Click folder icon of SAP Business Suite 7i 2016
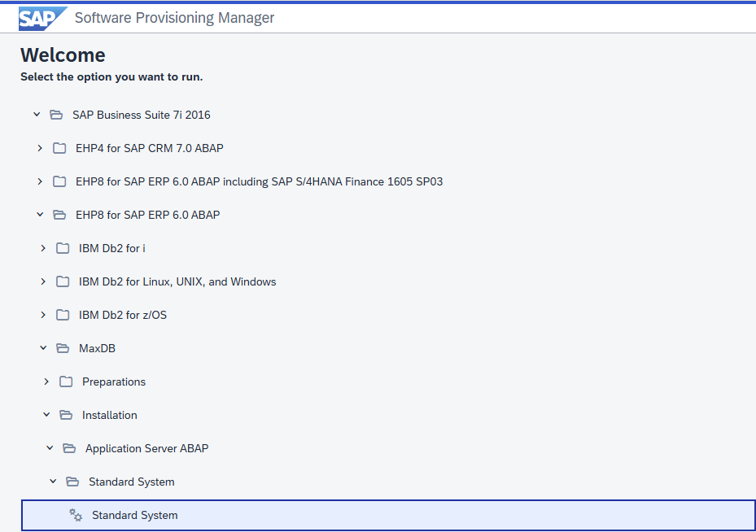This screenshot has height=532, width=756. coord(56,115)
